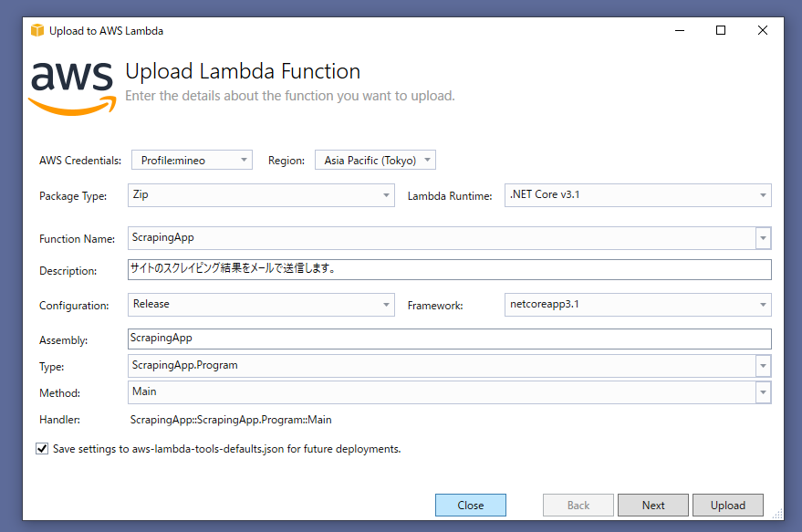
Task: Open the Region dropdown showing Asia Pacific (Tokyo)
Action: click(427, 159)
